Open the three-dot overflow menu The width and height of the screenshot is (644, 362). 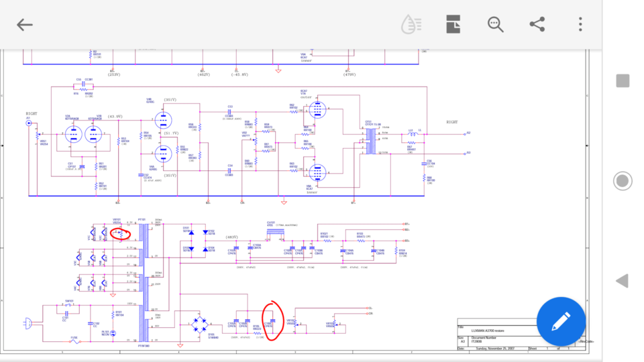(x=580, y=24)
